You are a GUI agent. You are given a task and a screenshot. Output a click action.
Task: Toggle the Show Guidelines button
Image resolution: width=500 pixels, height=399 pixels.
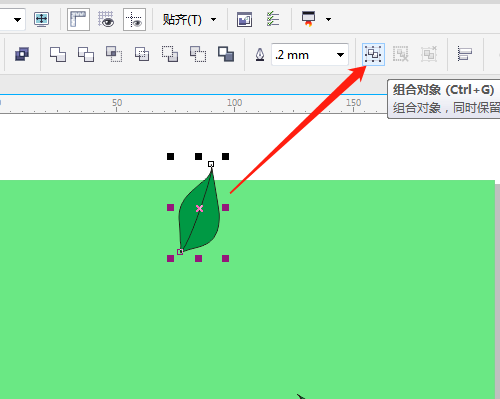click(x=134, y=20)
